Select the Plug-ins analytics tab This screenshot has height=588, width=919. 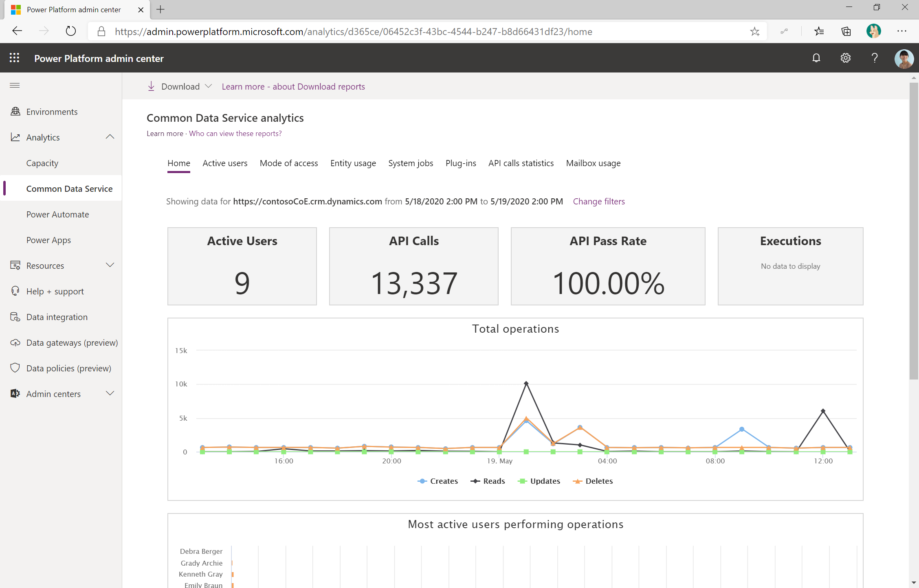tap(461, 163)
